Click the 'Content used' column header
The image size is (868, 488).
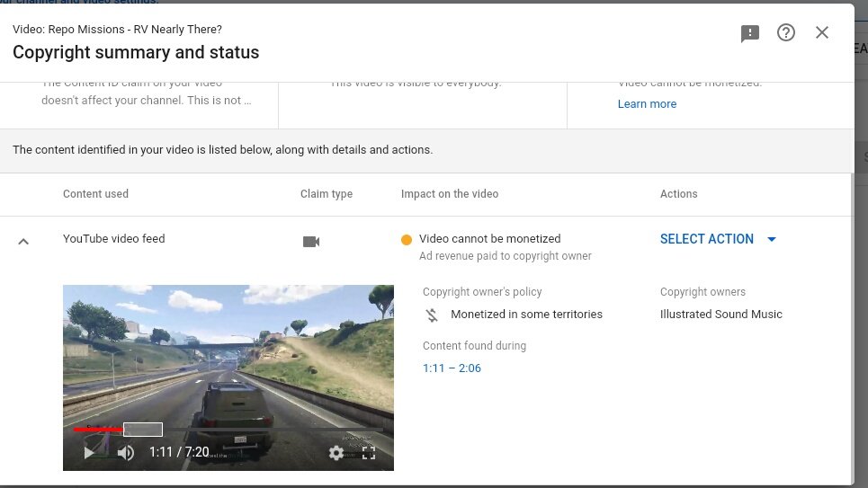[x=95, y=193]
